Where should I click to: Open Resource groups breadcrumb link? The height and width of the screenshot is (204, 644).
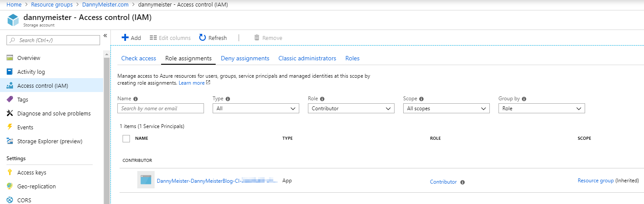(52, 5)
